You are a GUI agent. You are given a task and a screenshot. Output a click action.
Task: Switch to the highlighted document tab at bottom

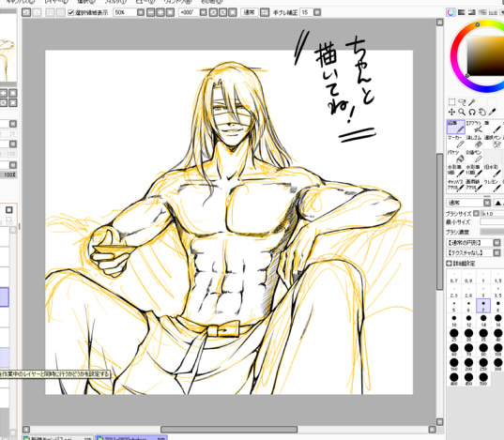pos(131,438)
